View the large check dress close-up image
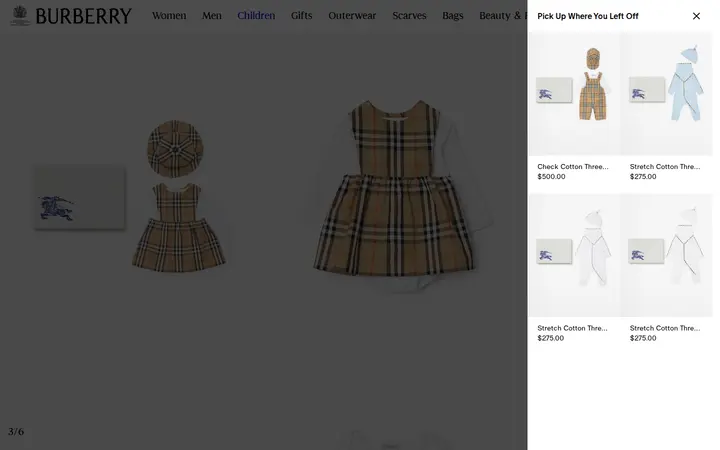The height and width of the screenshot is (450, 720). (x=397, y=195)
